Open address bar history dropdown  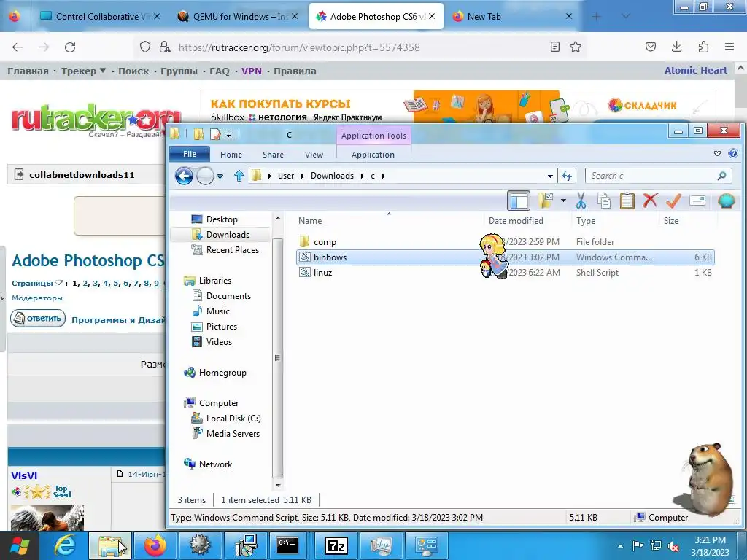(550, 176)
